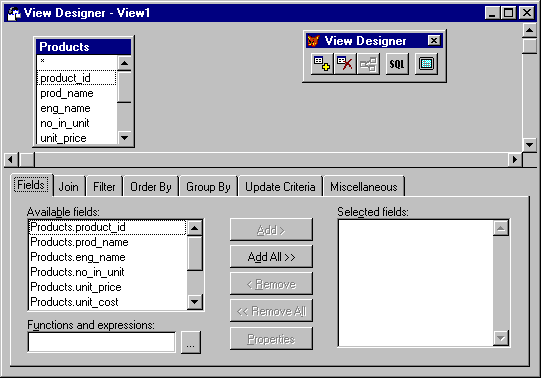Click the design pane vertical scrollbar thumb
Screen dimensions: 541x378
coord(529,46)
